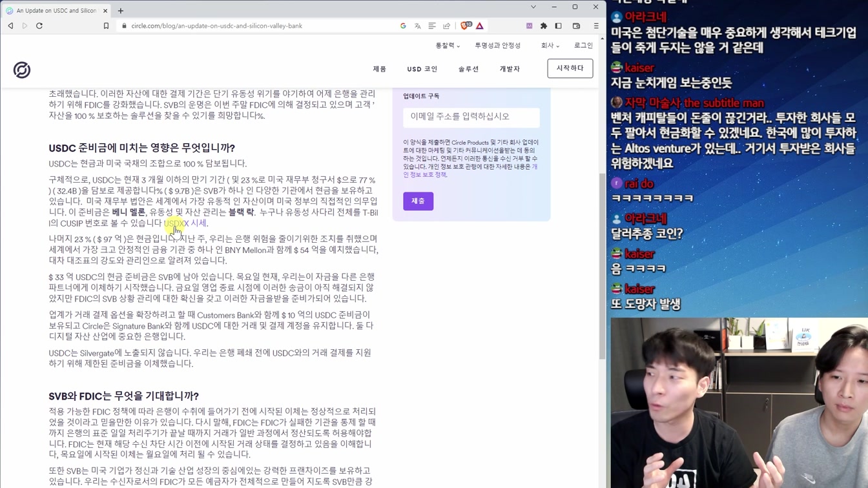Click the browser forward arrow
868x488 pixels.
[x=25, y=26]
